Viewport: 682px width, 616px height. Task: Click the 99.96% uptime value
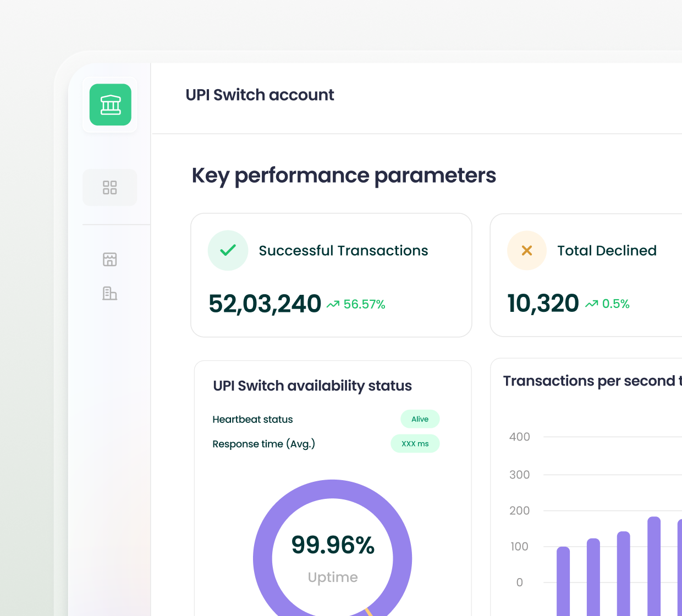[x=333, y=545]
